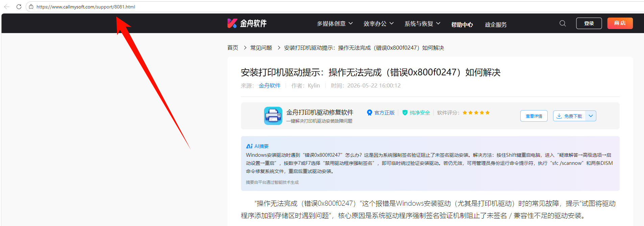The height and width of the screenshot is (226, 644).
Task: Go to 政企服务
Action: (x=496, y=25)
